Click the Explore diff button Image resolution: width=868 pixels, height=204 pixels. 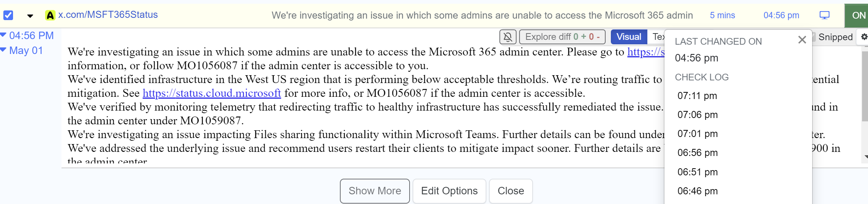pyautogui.click(x=562, y=37)
